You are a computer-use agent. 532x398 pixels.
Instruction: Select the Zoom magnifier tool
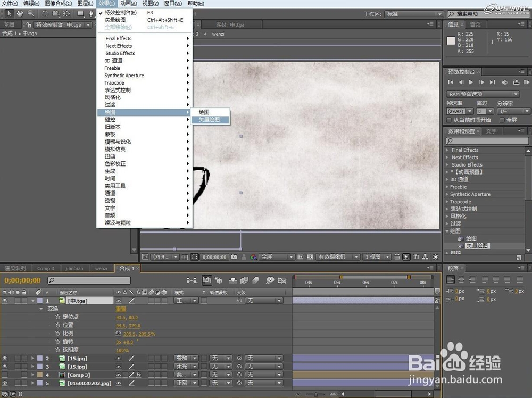[x=31, y=14]
